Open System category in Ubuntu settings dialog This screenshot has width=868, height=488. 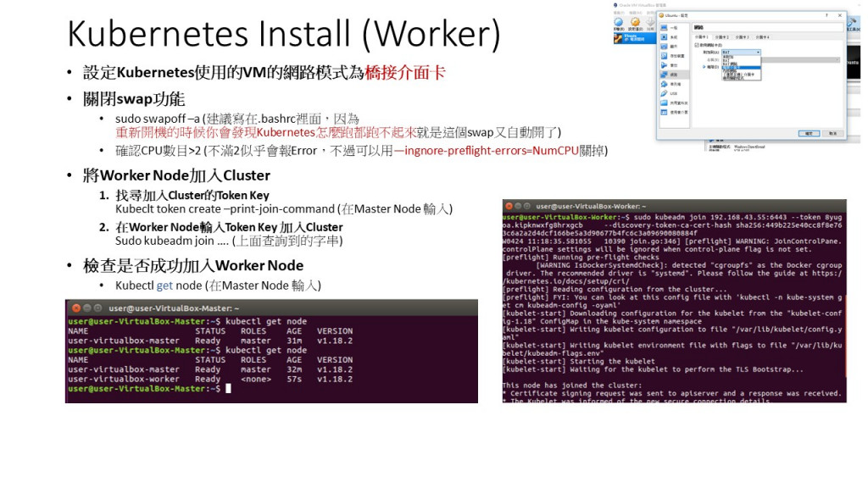(674, 37)
